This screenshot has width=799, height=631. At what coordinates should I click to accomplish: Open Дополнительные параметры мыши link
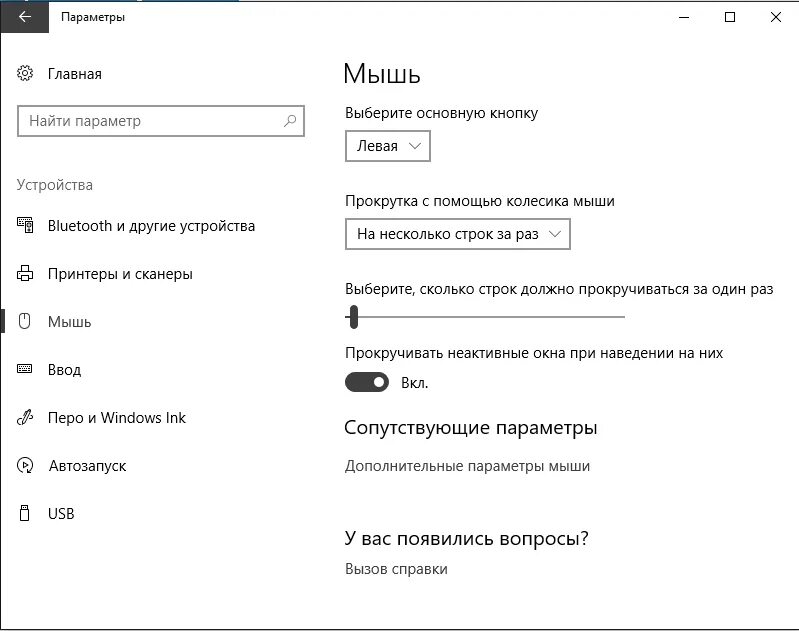pos(467,466)
